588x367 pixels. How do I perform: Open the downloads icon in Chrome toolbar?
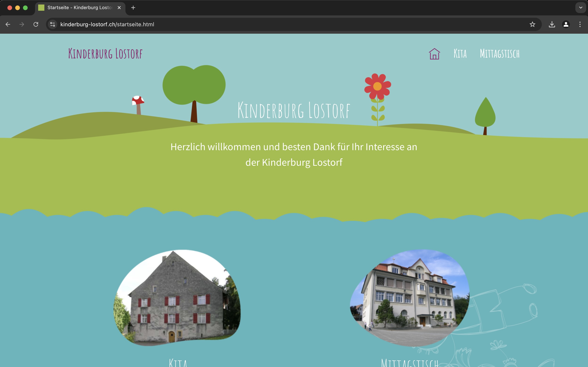click(552, 24)
